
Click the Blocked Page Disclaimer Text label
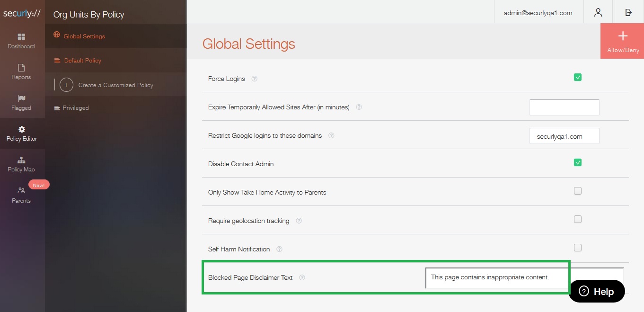point(250,277)
